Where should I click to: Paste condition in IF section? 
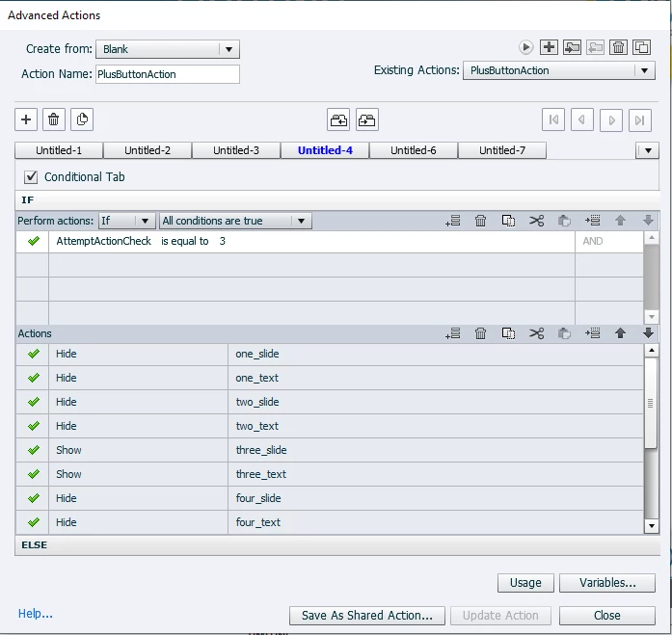pyautogui.click(x=564, y=221)
